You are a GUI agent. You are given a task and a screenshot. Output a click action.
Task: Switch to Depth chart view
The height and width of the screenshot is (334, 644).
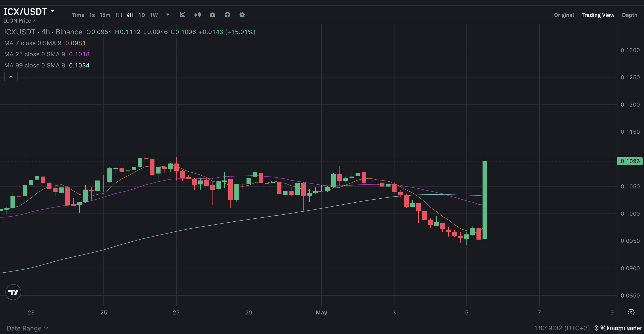click(630, 15)
